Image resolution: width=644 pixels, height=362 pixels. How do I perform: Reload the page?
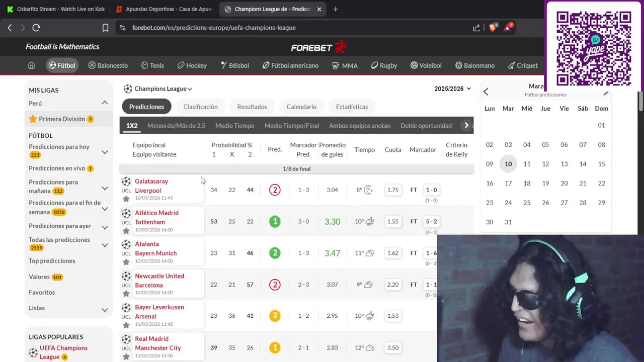(36, 28)
